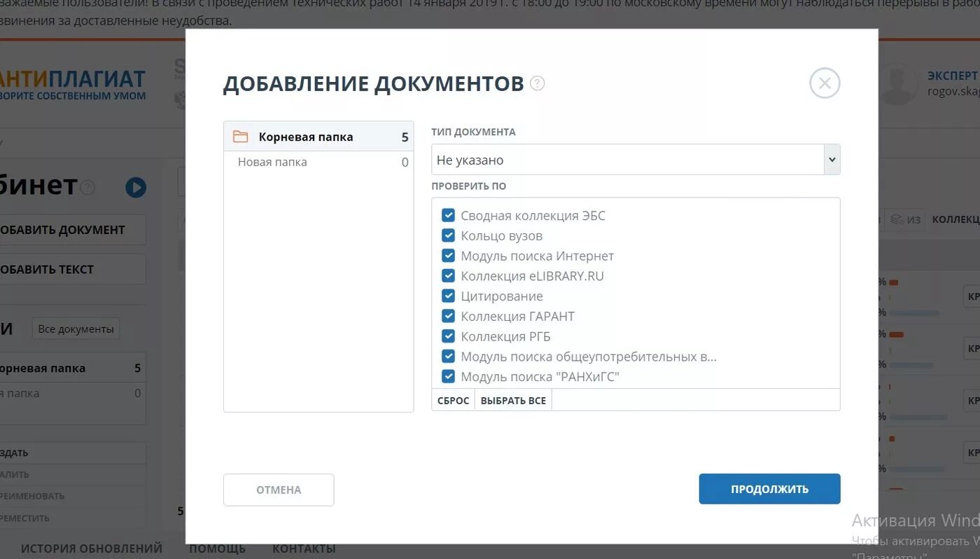
Task: Open the ПОМОЩЬ menu at the bottom
Action: (x=217, y=548)
